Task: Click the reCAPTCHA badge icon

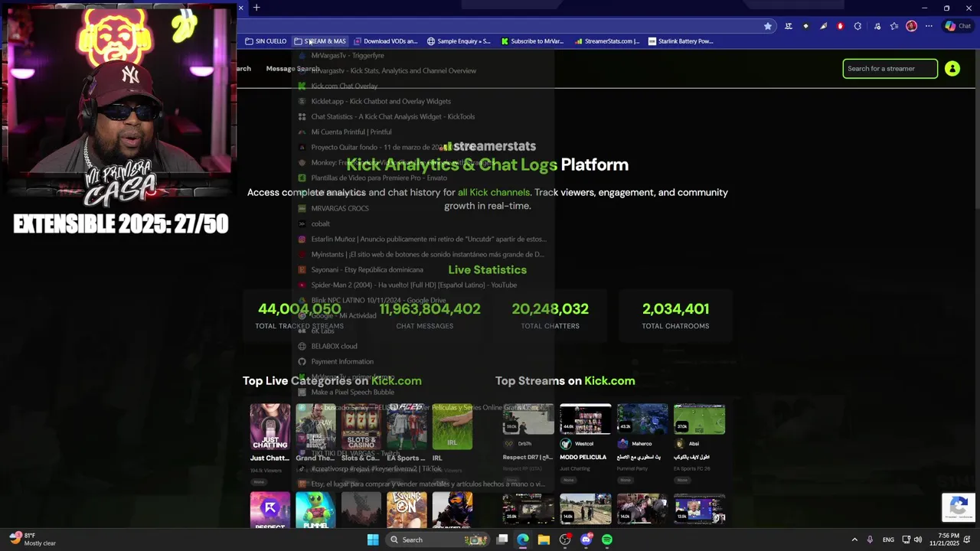Action: tap(959, 507)
